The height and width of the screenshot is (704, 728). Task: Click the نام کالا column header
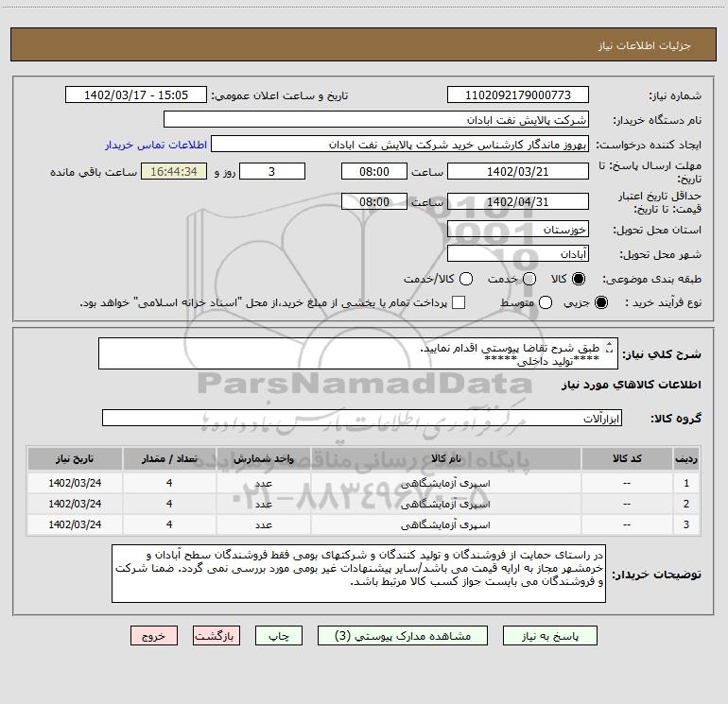point(445,459)
